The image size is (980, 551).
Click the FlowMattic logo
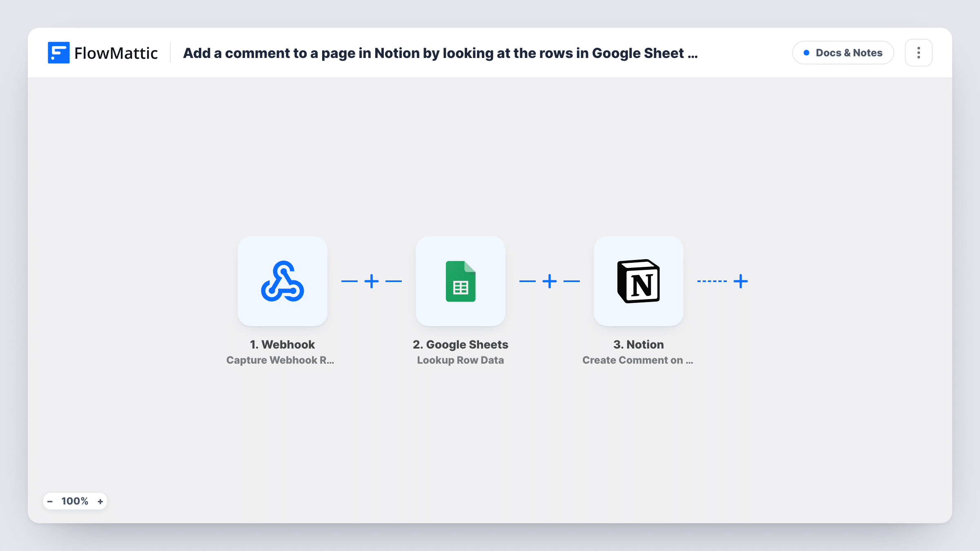point(102,53)
